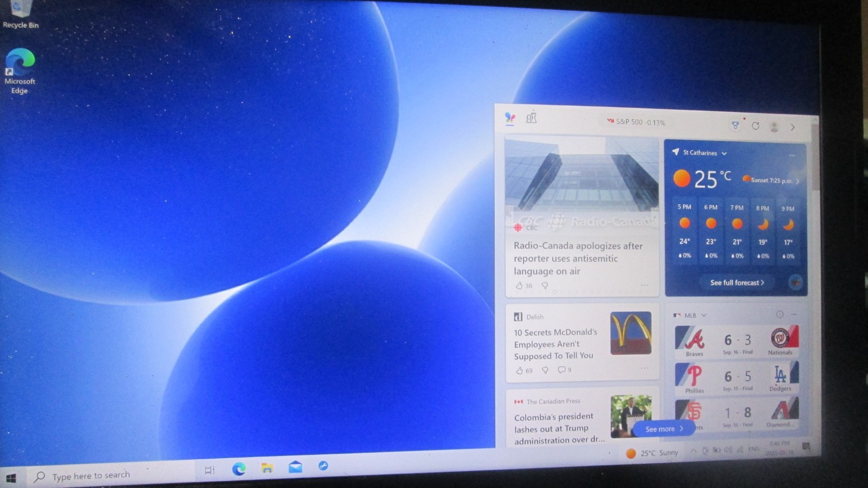Open the feed account profile icon

[x=774, y=126]
